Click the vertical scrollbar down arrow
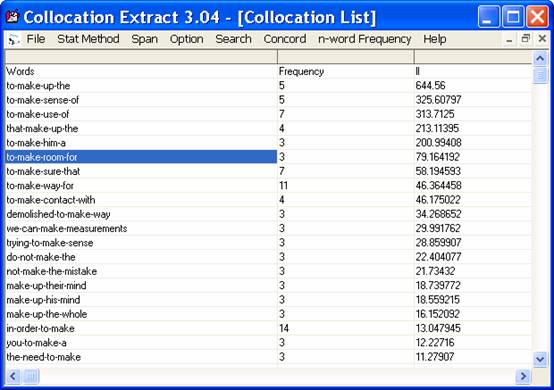 [x=540, y=359]
